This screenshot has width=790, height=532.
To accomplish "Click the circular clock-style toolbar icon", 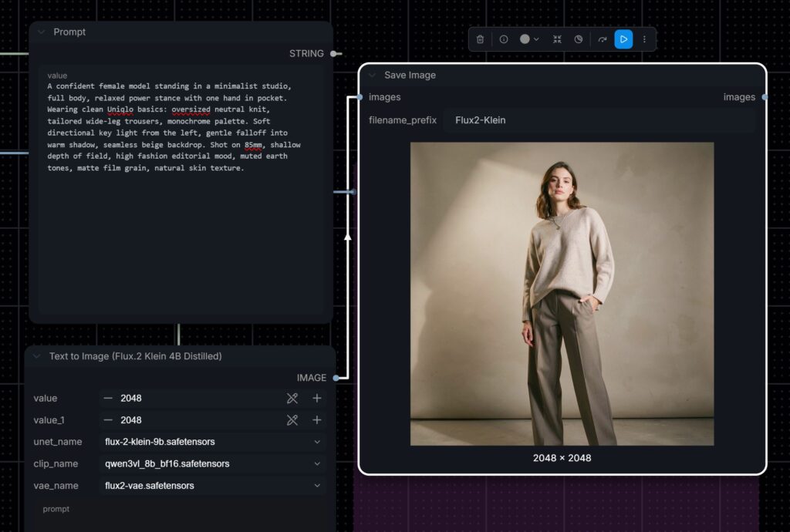I will coord(579,39).
